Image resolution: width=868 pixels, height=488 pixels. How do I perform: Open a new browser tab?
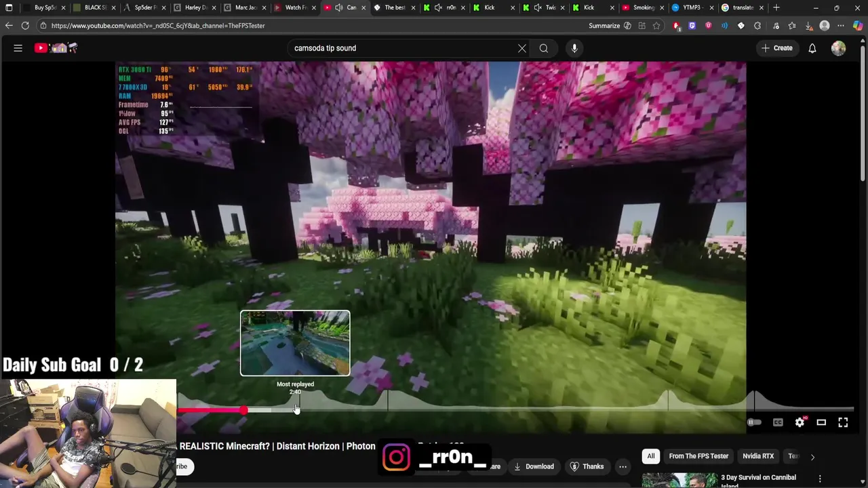776,7
